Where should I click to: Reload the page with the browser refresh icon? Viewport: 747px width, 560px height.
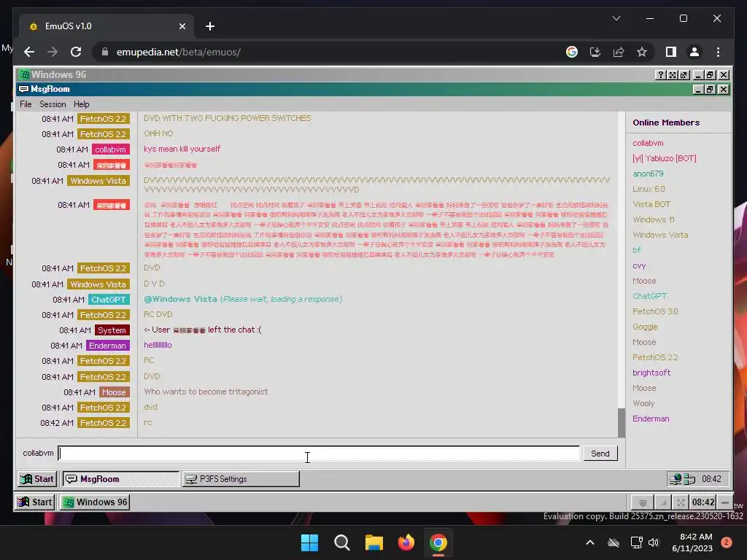(76, 52)
